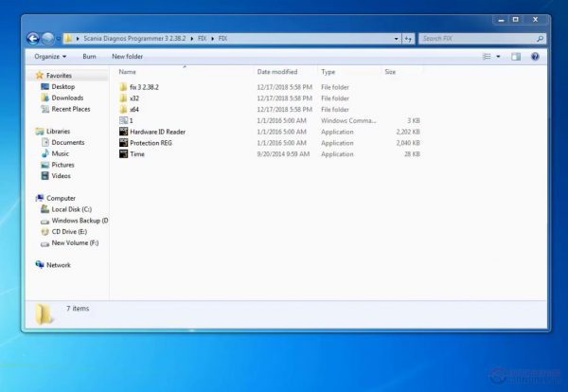This screenshot has height=392, width=568.
Task: Click the Computer icon in sidebar
Action: [x=39, y=198]
